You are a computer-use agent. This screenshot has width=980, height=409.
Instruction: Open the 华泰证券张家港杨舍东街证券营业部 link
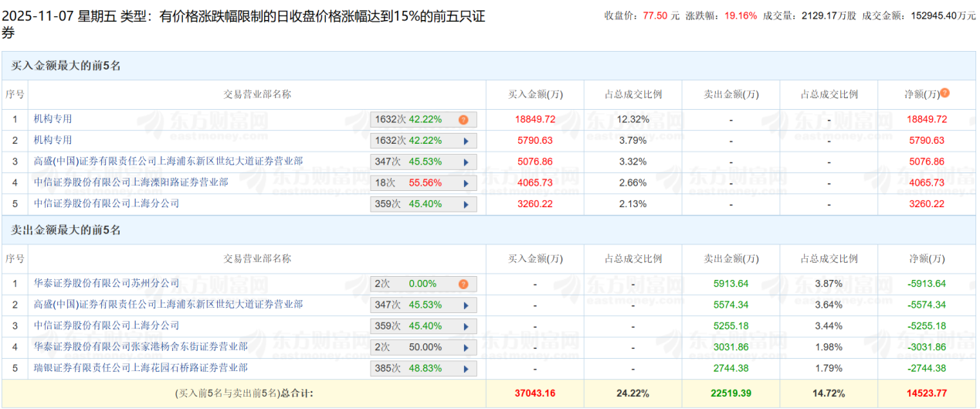(141, 347)
